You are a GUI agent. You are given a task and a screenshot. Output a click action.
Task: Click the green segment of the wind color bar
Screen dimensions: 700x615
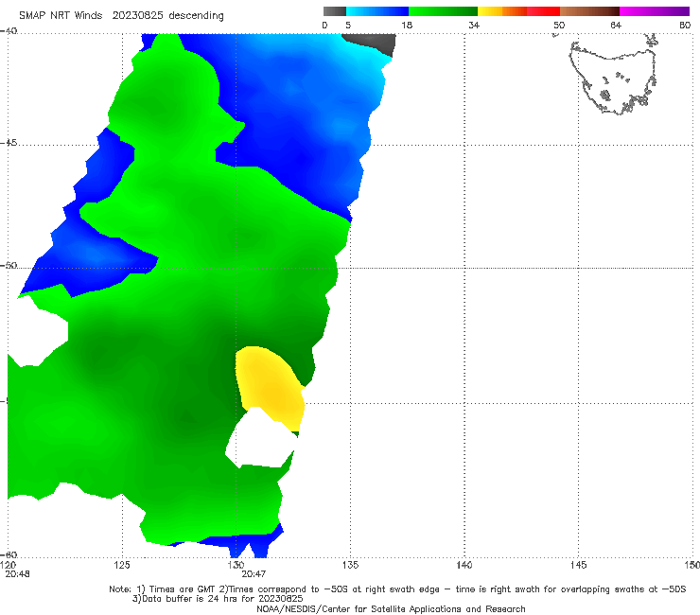click(x=443, y=11)
